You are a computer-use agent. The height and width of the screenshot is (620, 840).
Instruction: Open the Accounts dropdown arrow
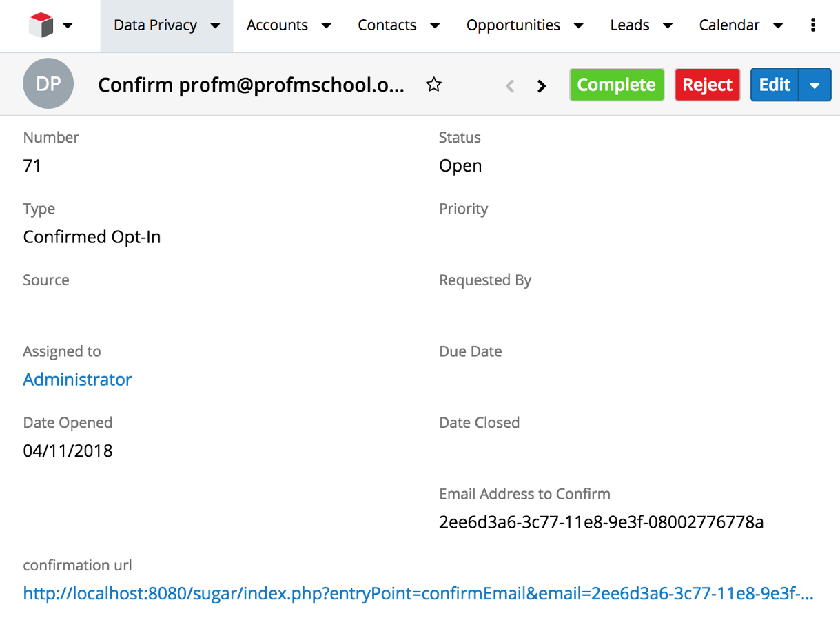pos(326,26)
